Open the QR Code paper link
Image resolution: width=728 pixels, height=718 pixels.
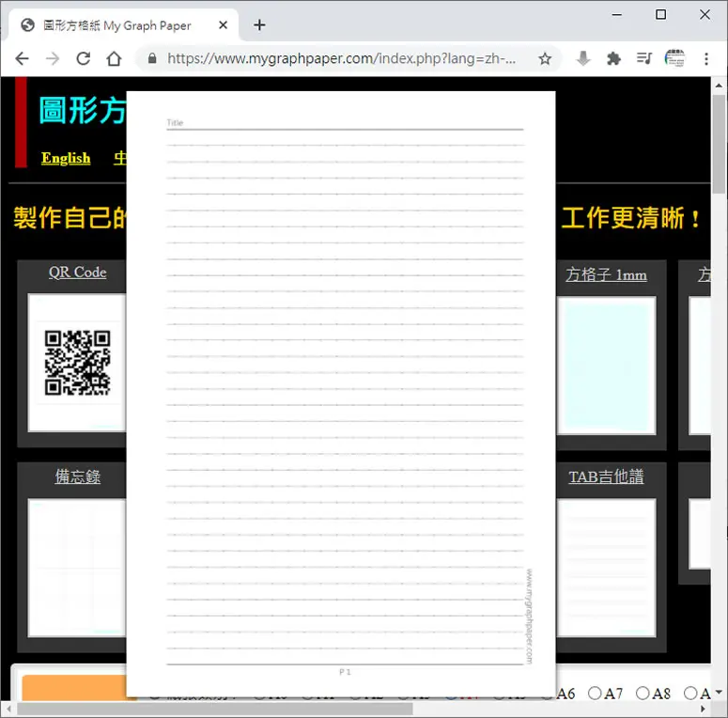click(x=78, y=273)
